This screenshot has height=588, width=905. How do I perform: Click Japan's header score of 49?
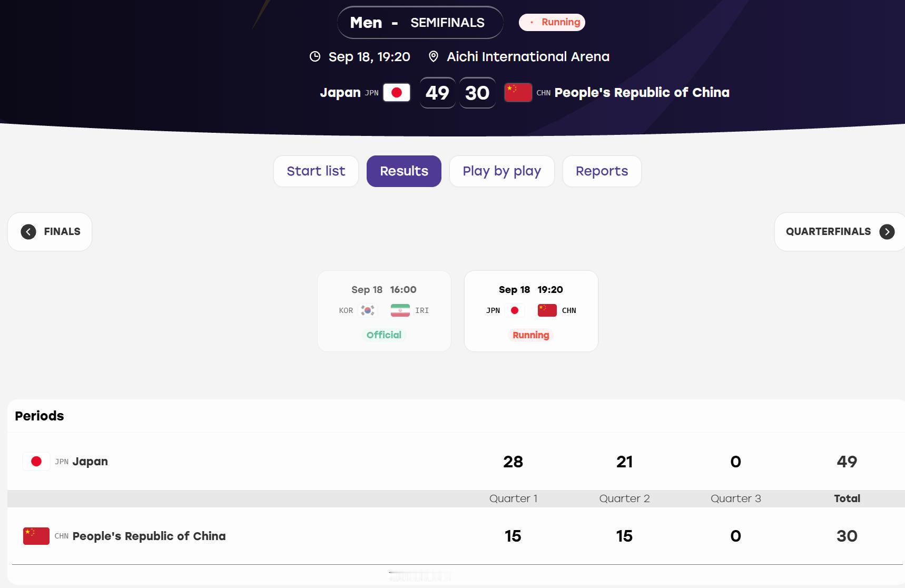pos(438,93)
